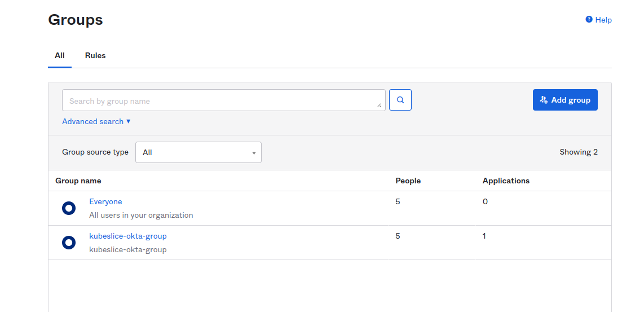Image resolution: width=644 pixels, height=312 pixels.
Task: Click Applications count 0 for Everyone
Action: coord(485,201)
